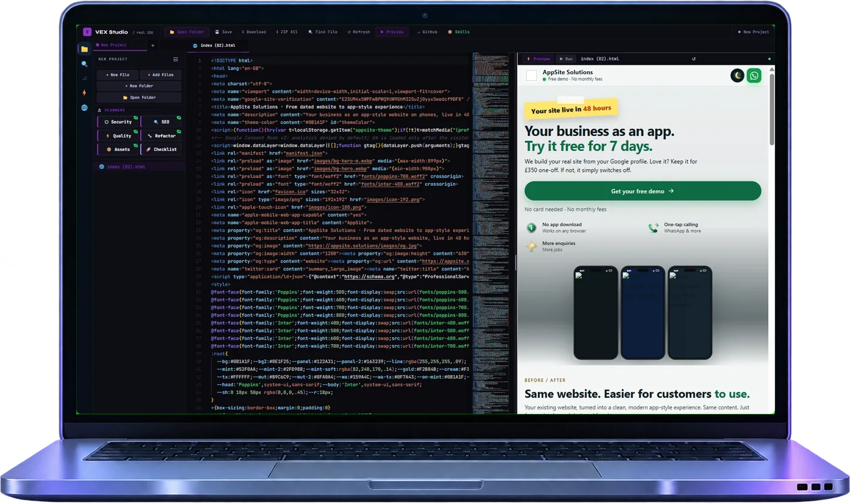Open the search icon in activity bar

(x=85, y=64)
